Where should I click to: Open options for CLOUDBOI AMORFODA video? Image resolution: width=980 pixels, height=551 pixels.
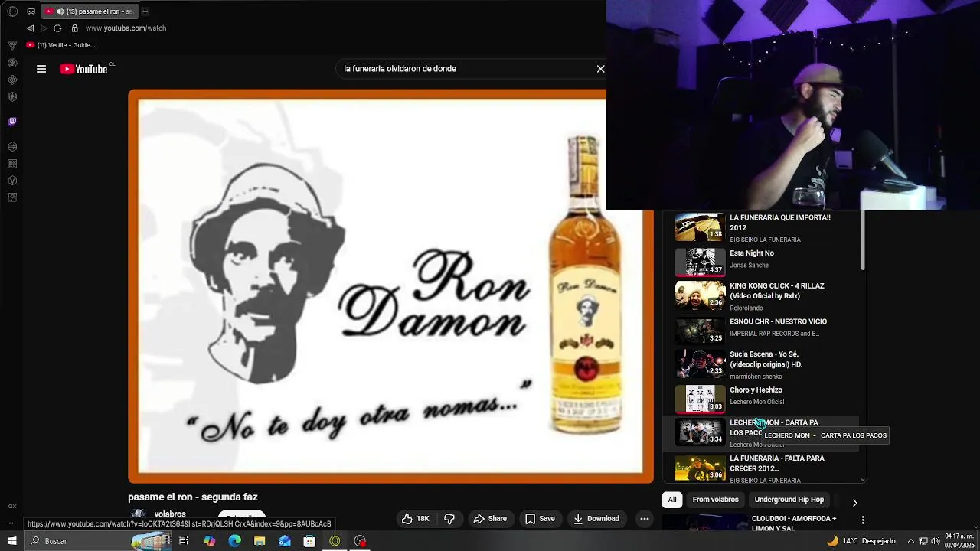(x=863, y=520)
